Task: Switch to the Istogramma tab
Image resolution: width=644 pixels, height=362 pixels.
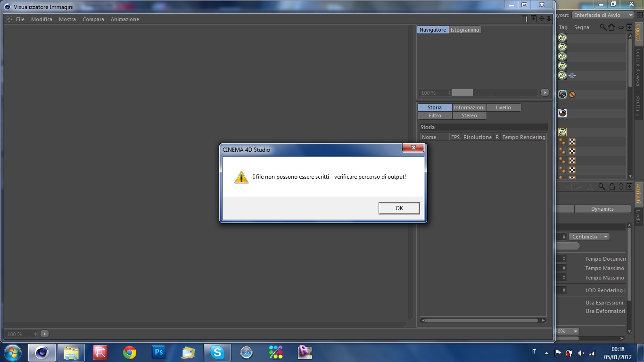Action: tap(464, 30)
